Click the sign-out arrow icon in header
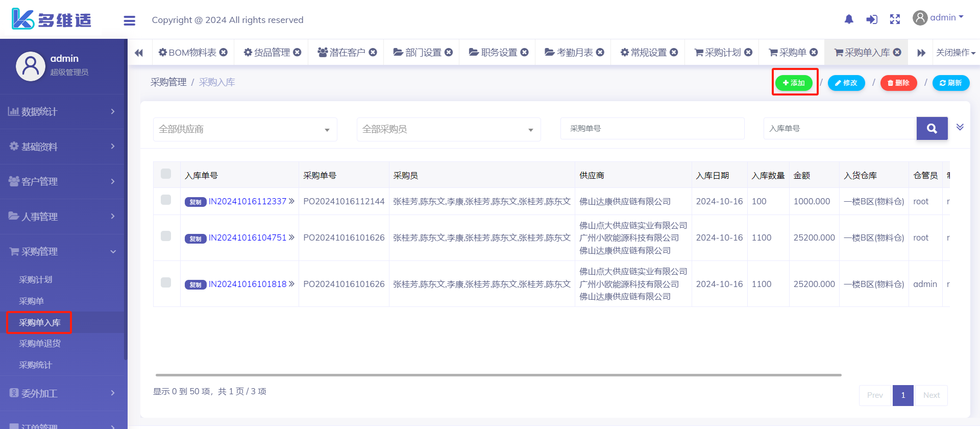The image size is (980, 429). coord(872,19)
